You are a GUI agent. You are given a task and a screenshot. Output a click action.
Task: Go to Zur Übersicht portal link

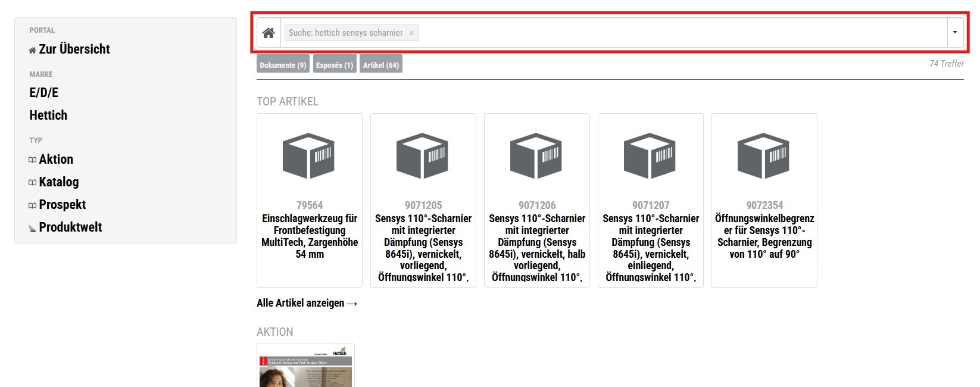pyautogui.click(x=74, y=49)
